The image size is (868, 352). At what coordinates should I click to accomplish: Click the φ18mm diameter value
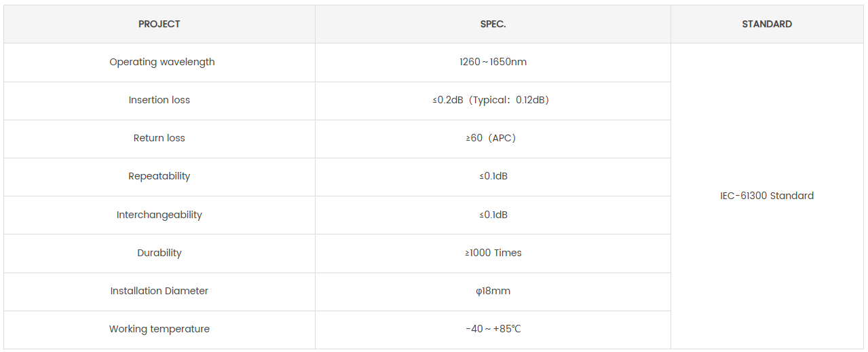pos(493,291)
